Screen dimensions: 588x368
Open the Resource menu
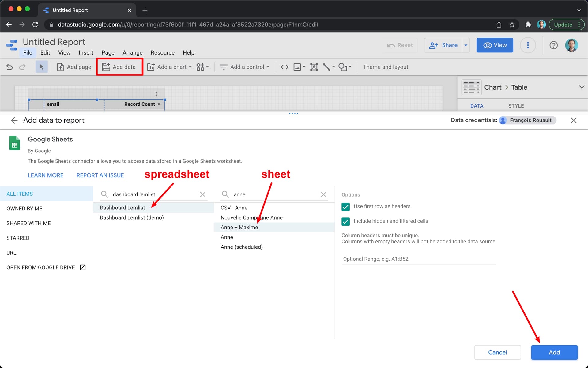point(163,53)
